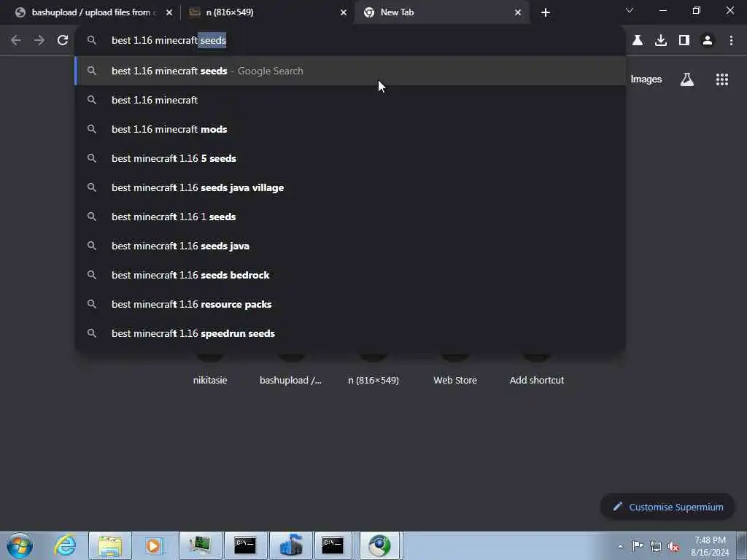Open Chrome Labs flask icon in toolbar

point(637,41)
